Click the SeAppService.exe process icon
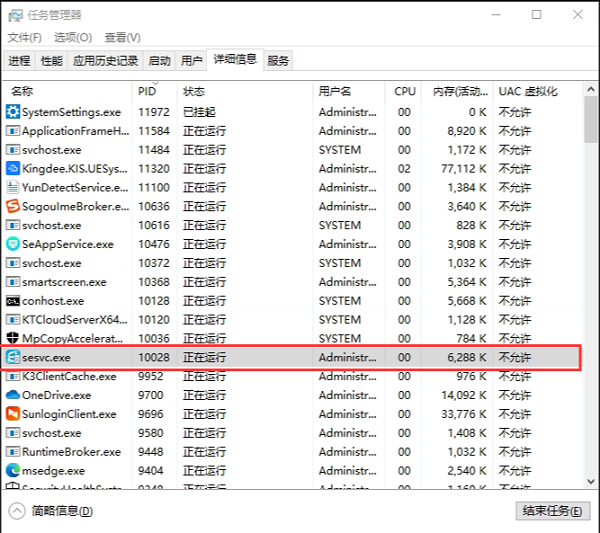This screenshot has width=600, height=533. tap(13, 244)
